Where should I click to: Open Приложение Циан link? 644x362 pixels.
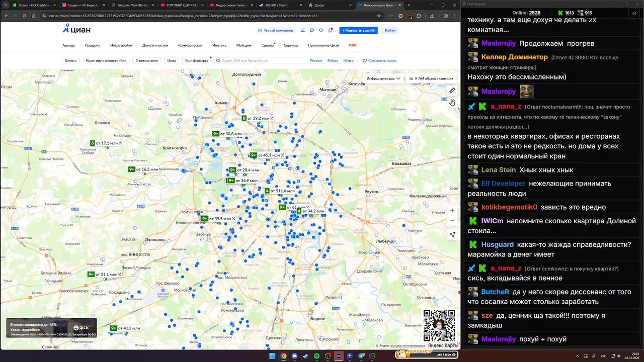pyautogui.click(x=324, y=45)
